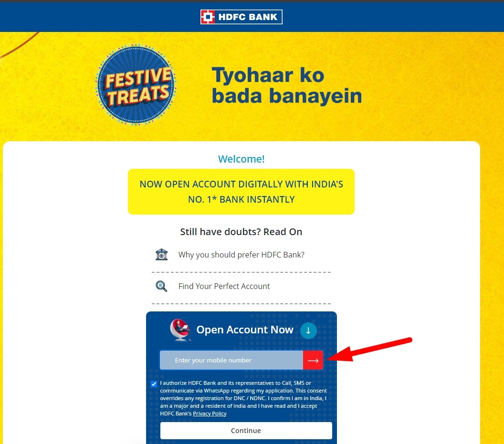Click the red chair person illustration
The width and height of the screenshot is (504, 444).
pyautogui.click(x=180, y=330)
